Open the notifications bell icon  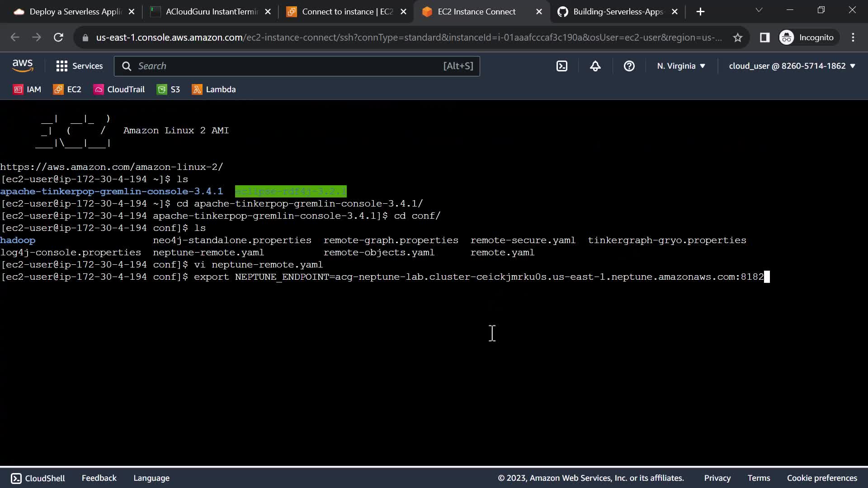(595, 66)
